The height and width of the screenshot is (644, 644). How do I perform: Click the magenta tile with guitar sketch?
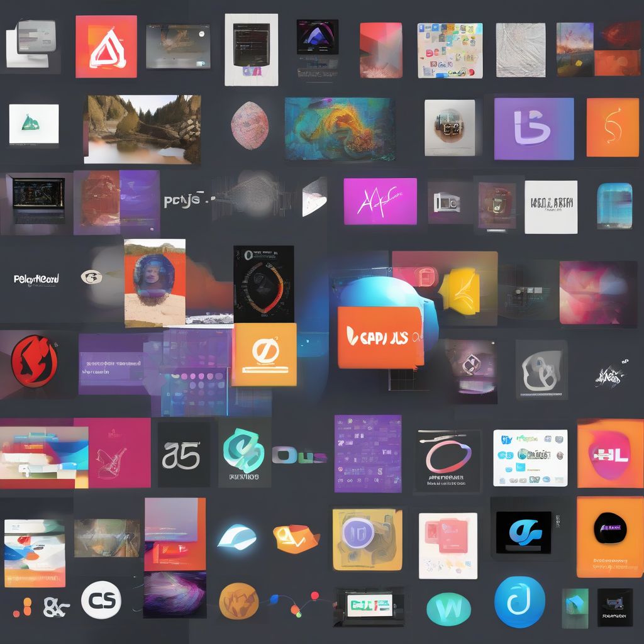point(113,453)
